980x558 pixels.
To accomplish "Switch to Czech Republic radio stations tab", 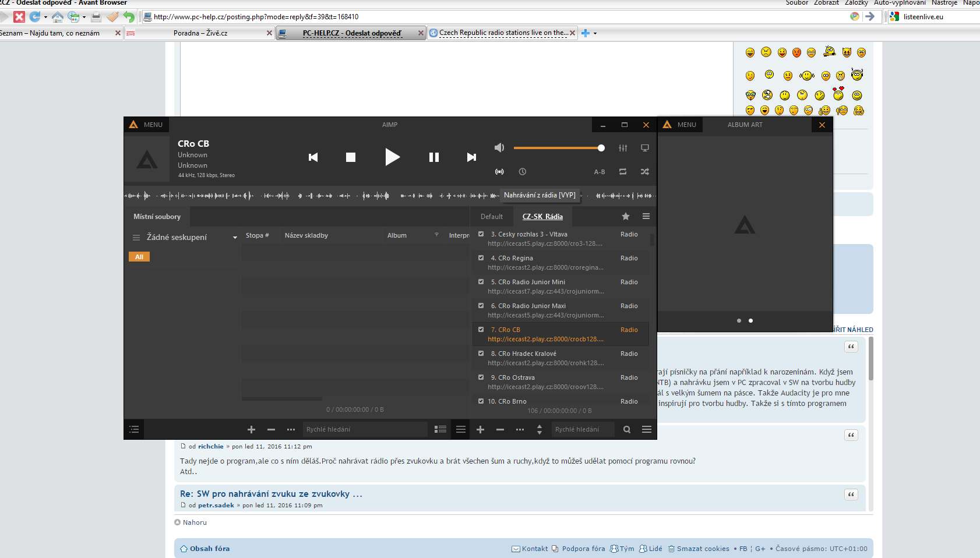I will pos(503,33).
